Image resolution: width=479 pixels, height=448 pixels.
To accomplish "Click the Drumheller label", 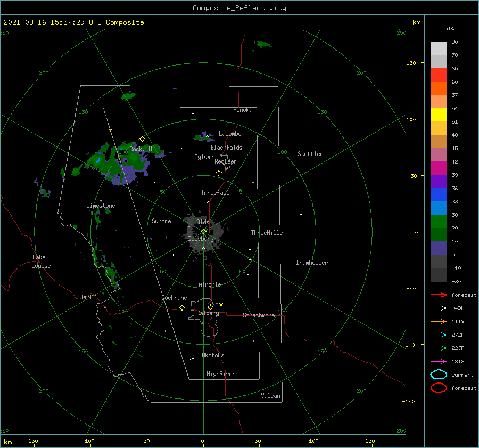I will point(312,263).
